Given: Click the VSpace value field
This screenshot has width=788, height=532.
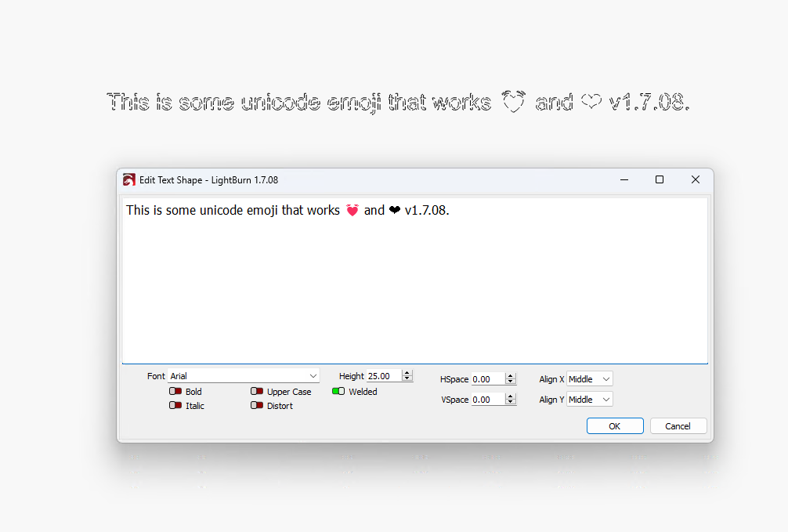Looking at the screenshot, I should (488, 400).
